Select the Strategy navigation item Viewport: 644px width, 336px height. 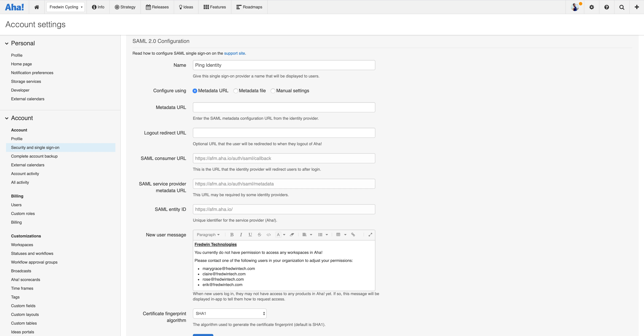pyautogui.click(x=125, y=7)
